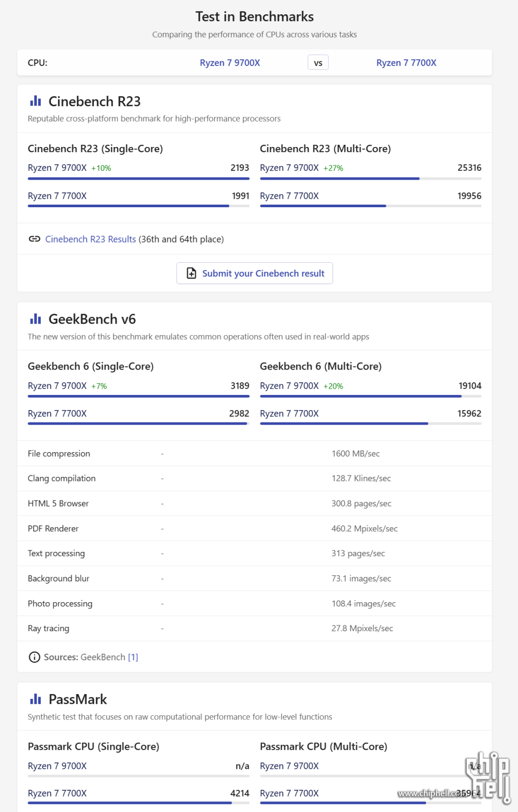Click the '313 pages/sec' value
Screen dimensions: 518x812
click(358, 553)
